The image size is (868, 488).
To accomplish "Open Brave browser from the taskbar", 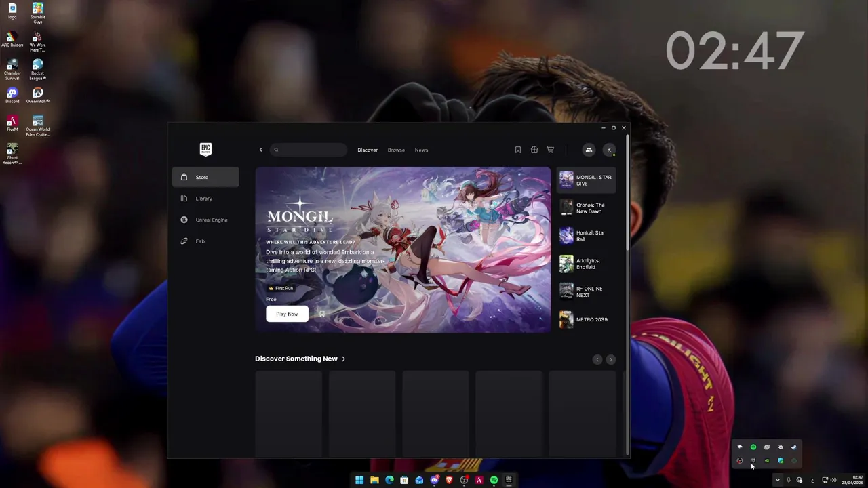I will (x=449, y=480).
